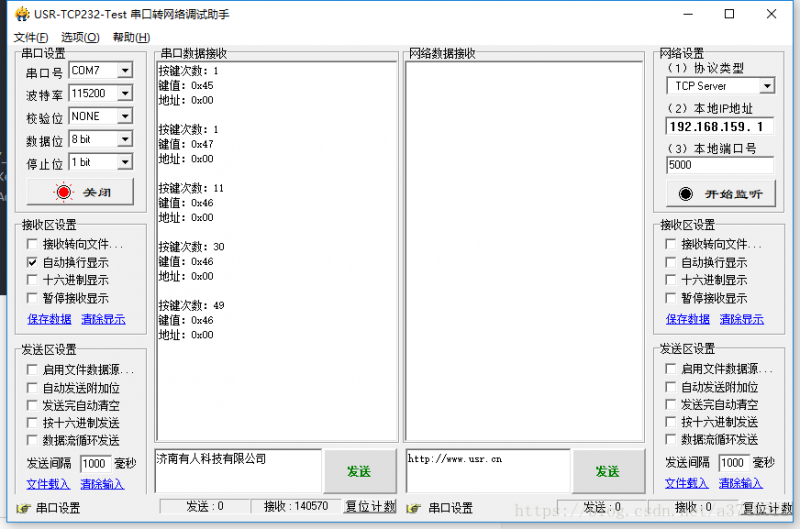
Task: Click the network 复位计数 button
Action: [767, 508]
